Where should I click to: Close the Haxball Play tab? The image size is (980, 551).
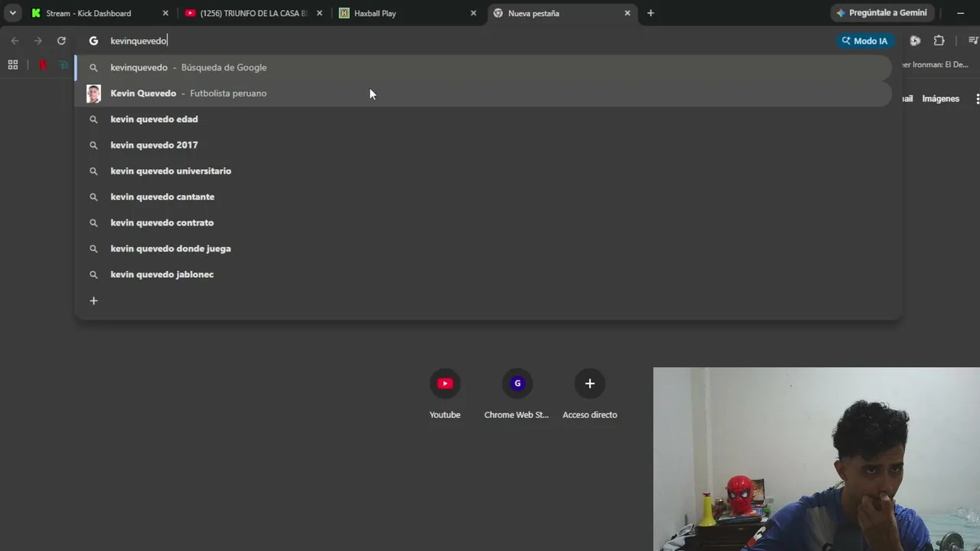tap(473, 13)
